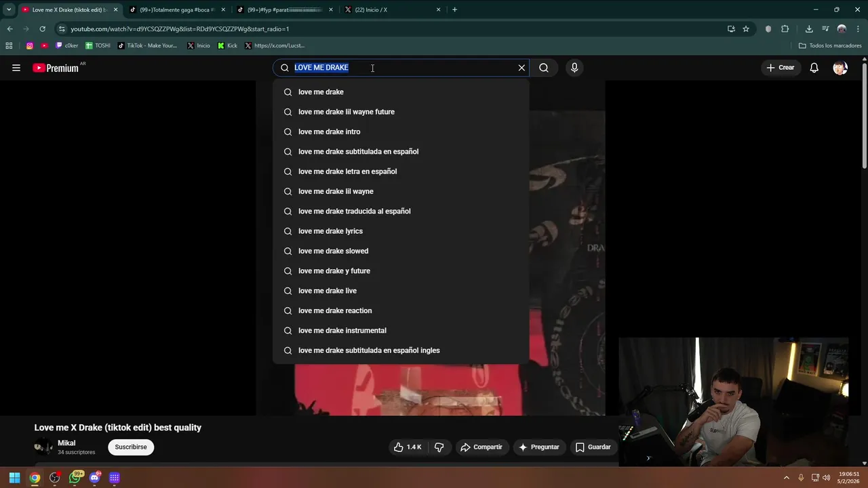868x488 pixels.
Task: Open the TikTok - Make Your... bookmark
Action: pos(147,46)
